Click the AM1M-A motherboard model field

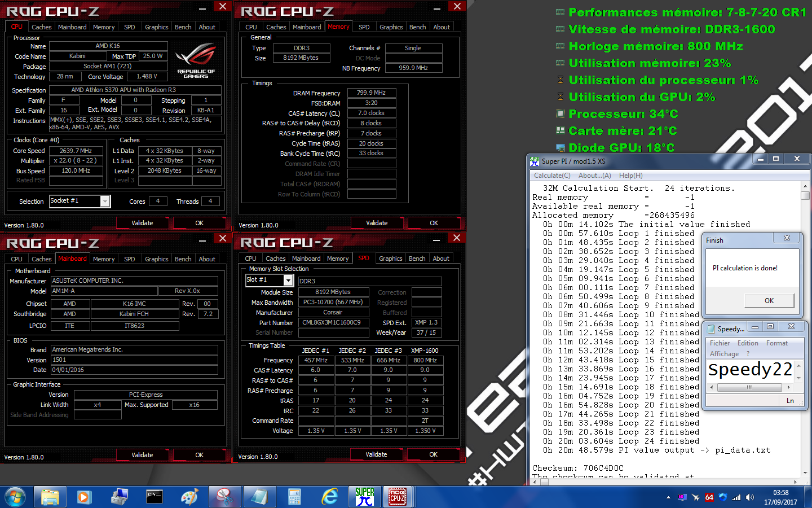(x=103, y=291)
